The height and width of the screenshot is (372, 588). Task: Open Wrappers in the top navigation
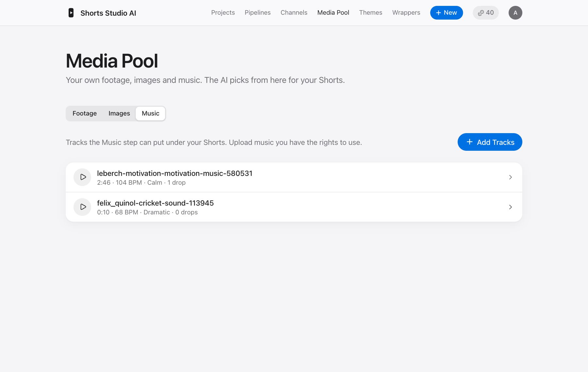point(406,13)
